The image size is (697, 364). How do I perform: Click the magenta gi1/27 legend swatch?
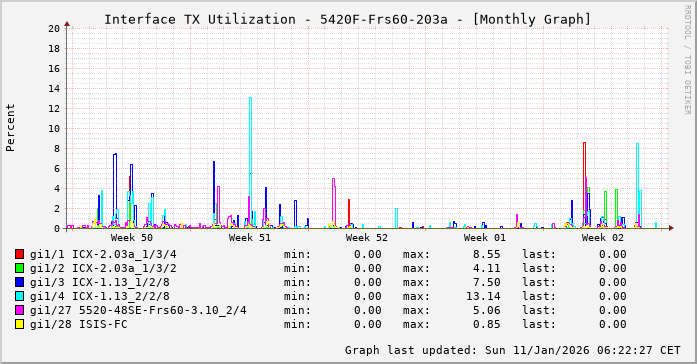[x=20, y=310]
